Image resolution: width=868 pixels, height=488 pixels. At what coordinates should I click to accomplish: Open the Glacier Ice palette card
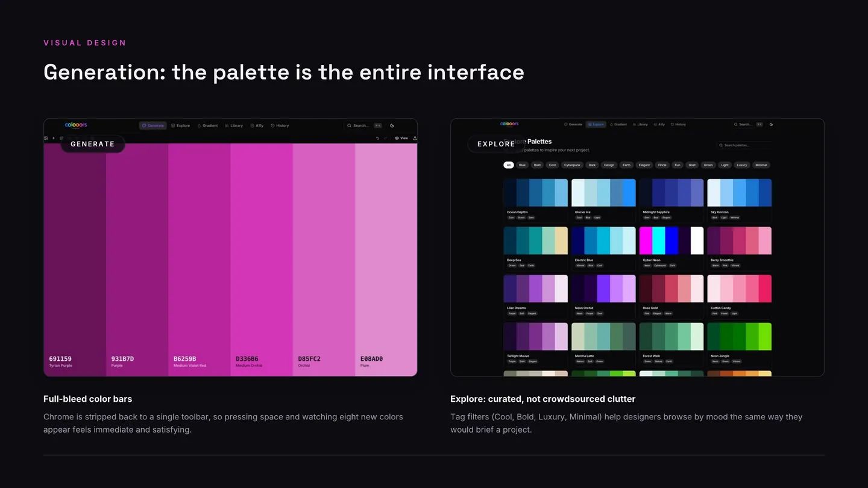pyautogui.click(x=603, y=200)
